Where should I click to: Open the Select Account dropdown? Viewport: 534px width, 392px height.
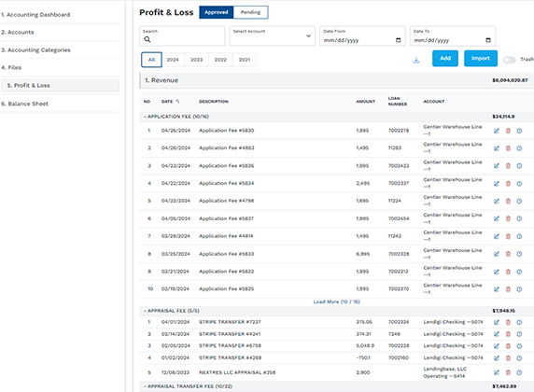coord(273,35)
